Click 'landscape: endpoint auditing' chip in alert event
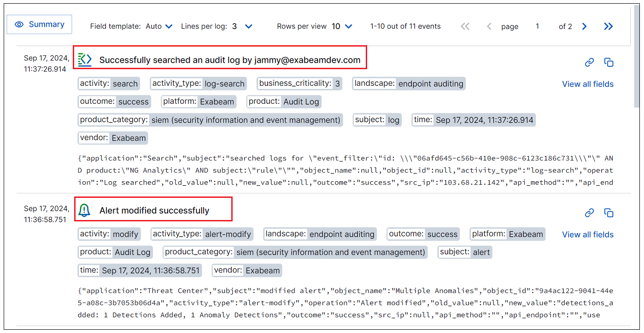 click(320, 234)
